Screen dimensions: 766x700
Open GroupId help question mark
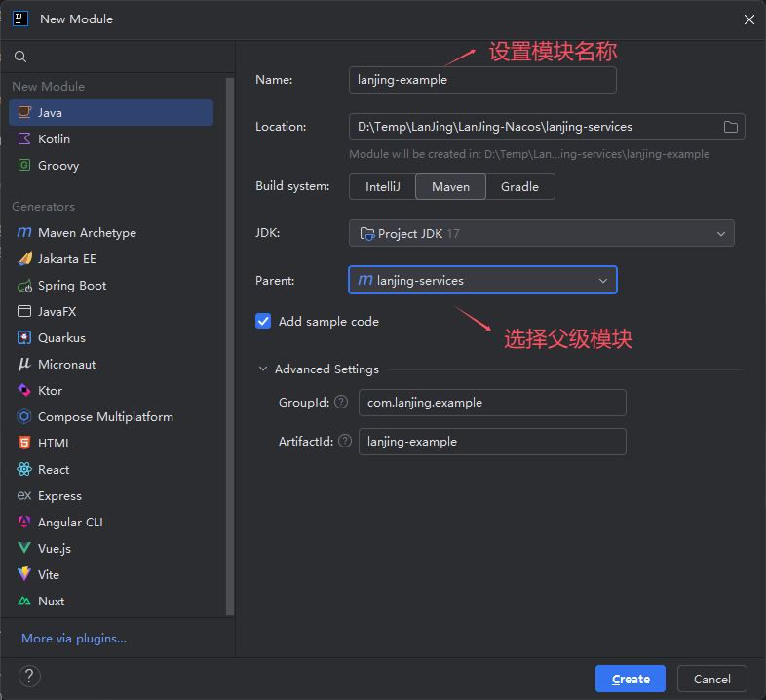point(341,402)
